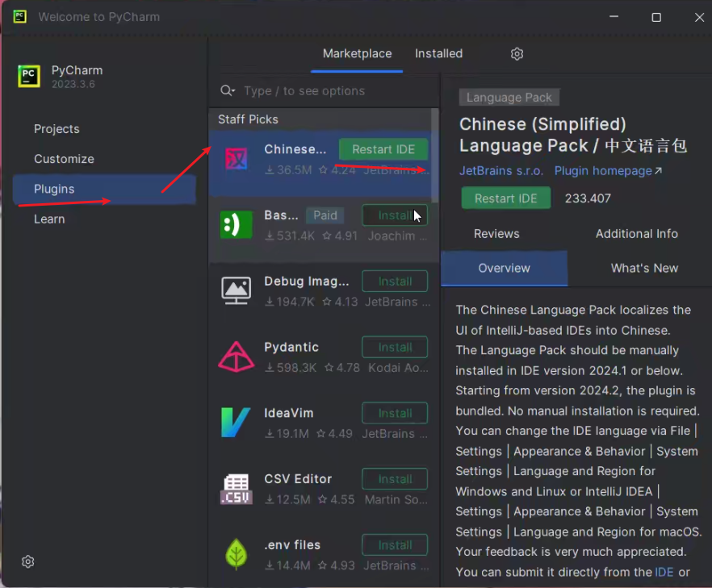712x588 pixels.
Task: Maximize the Welcome to PyCharm window
Action: tap(656, 17)
